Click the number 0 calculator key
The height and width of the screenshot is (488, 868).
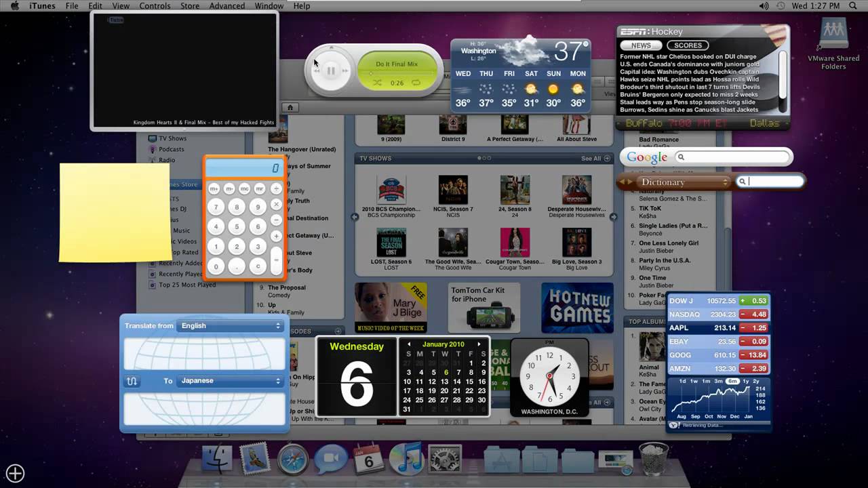click(x=216, y=266)
